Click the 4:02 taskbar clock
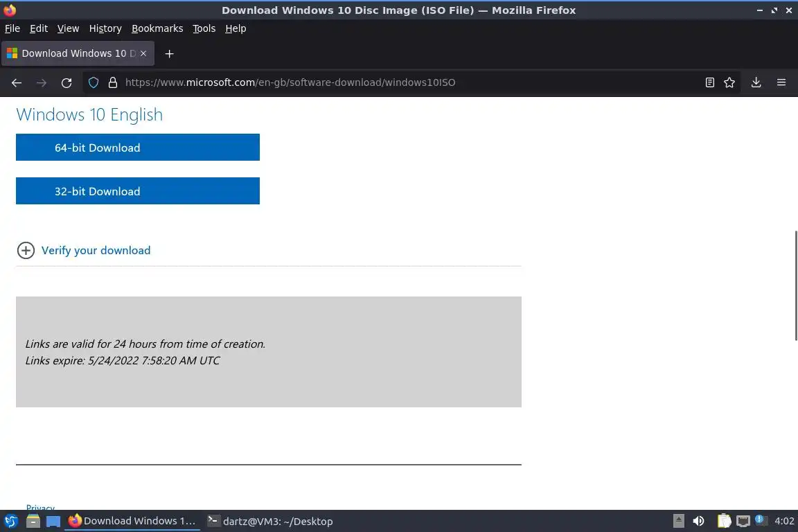798x532 pixels. coord(784,522)
